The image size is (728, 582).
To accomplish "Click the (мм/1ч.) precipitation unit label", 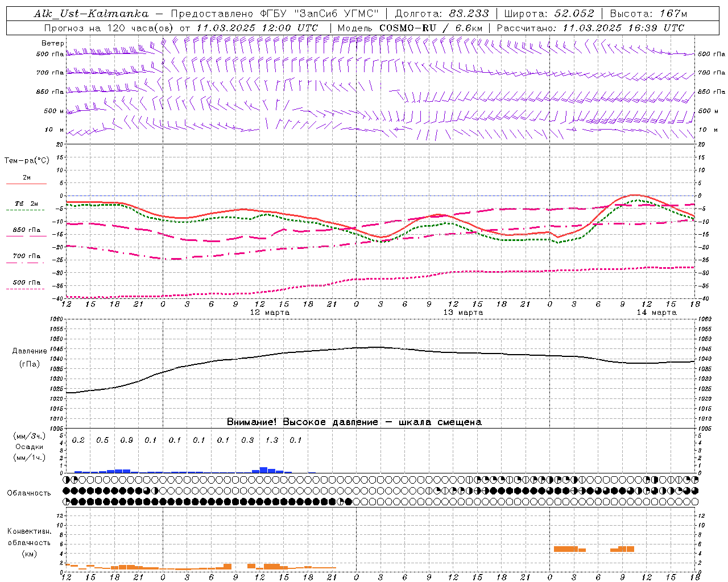I will click(x=30, y=458).
